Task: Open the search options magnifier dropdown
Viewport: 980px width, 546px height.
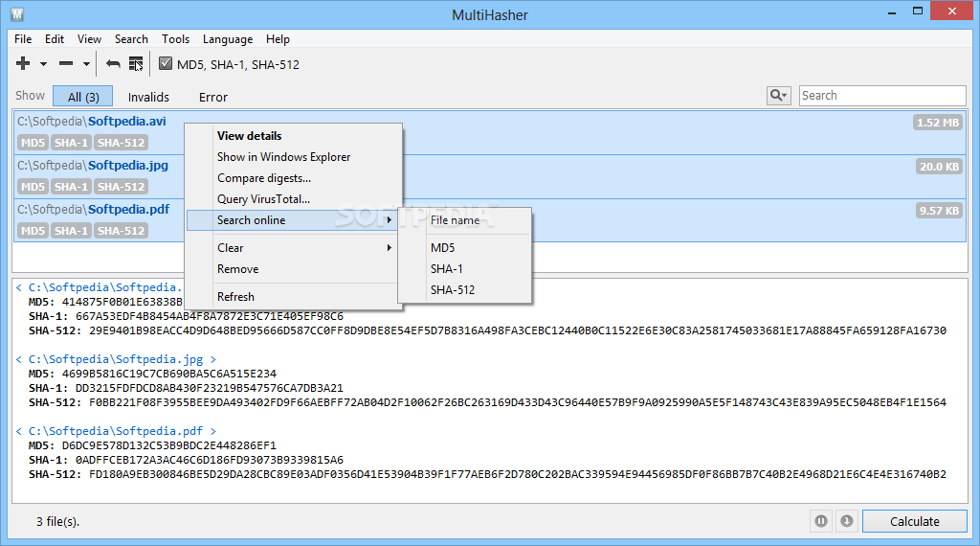Action: [x=779, y=95]
